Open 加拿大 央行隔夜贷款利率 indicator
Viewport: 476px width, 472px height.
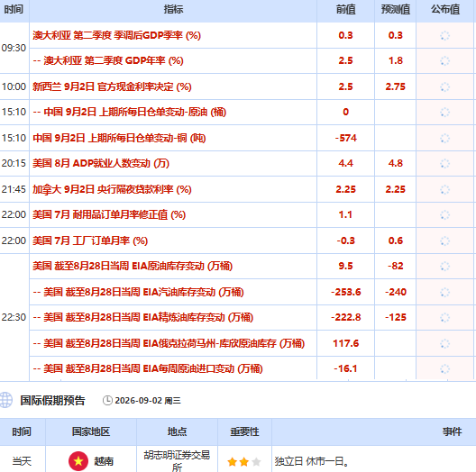pyautogui.click(x=112, y=189)
